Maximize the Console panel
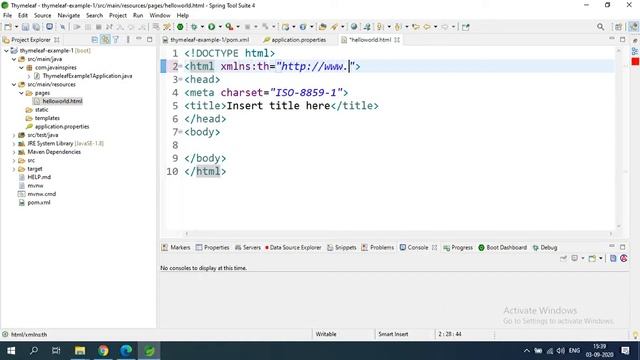Image resolution: width=640 pixels, height=360 pixels. tap(622, 247)
